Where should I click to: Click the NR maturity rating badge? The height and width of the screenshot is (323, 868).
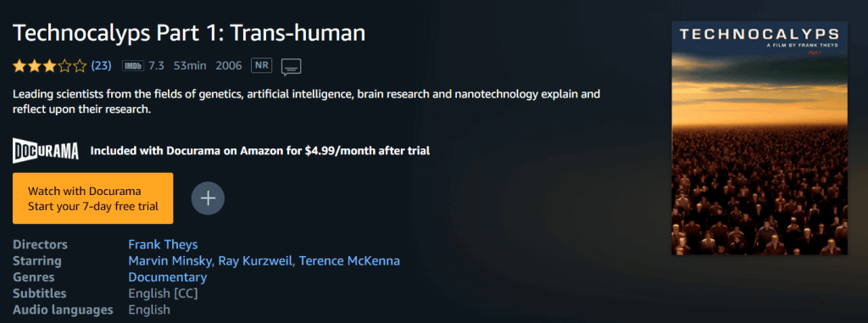(261, 65)
